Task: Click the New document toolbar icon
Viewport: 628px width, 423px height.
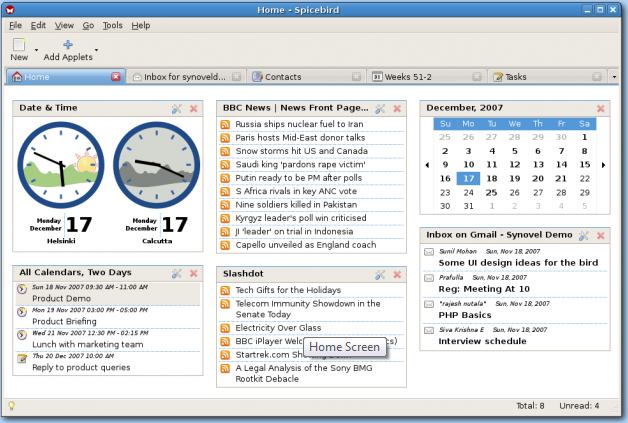Action: pyautogui.click(x=19, y=44)
